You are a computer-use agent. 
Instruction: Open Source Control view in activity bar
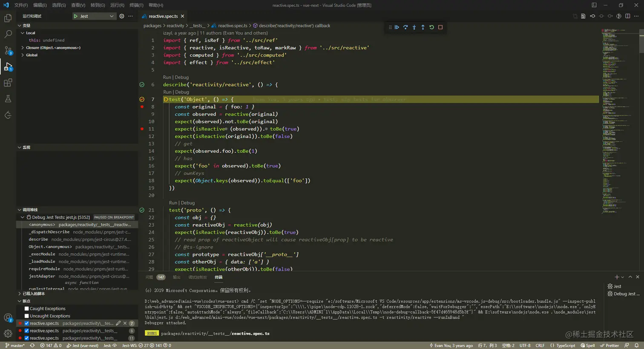(x=8, y=50)
